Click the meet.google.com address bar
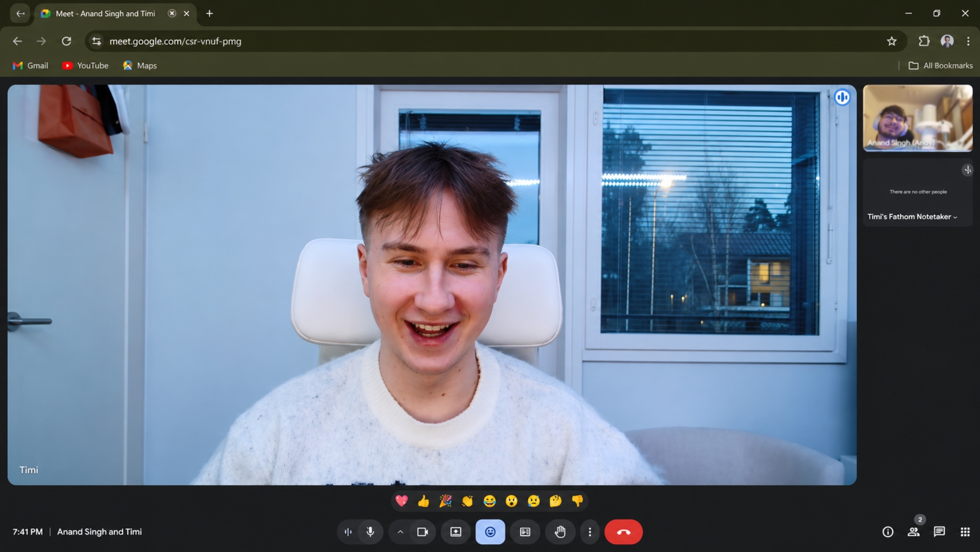The width and height of the screenshot is (980, 552). [495, 41]
